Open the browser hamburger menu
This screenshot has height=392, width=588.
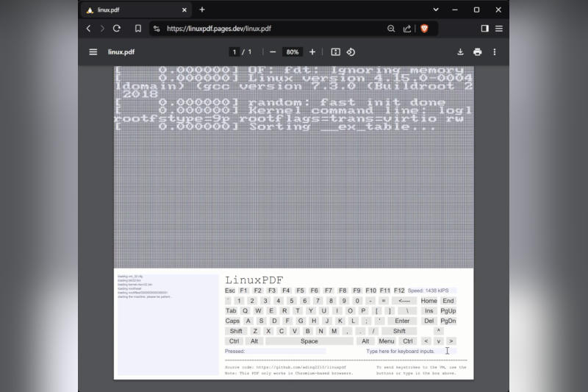(499, 29)
